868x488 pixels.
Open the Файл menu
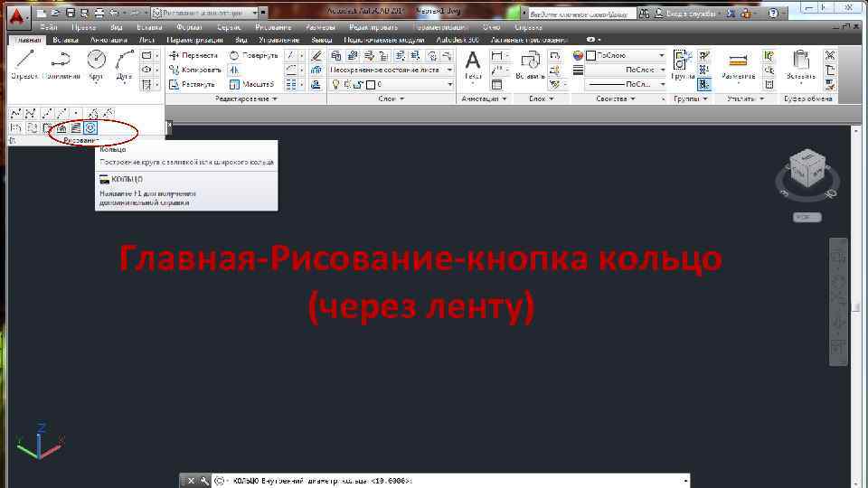(49, 27)
